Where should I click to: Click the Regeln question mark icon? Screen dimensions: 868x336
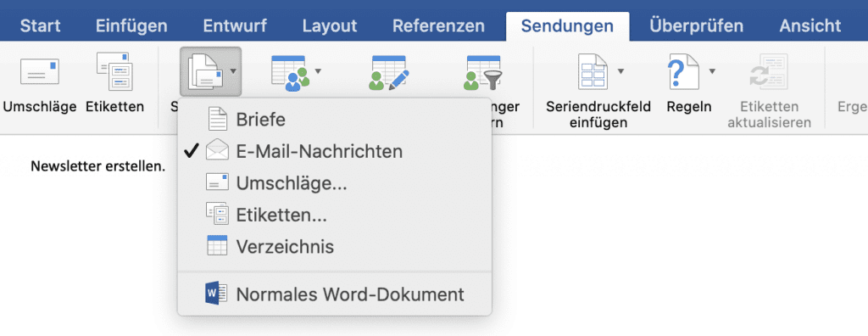[x=682, y=71]
